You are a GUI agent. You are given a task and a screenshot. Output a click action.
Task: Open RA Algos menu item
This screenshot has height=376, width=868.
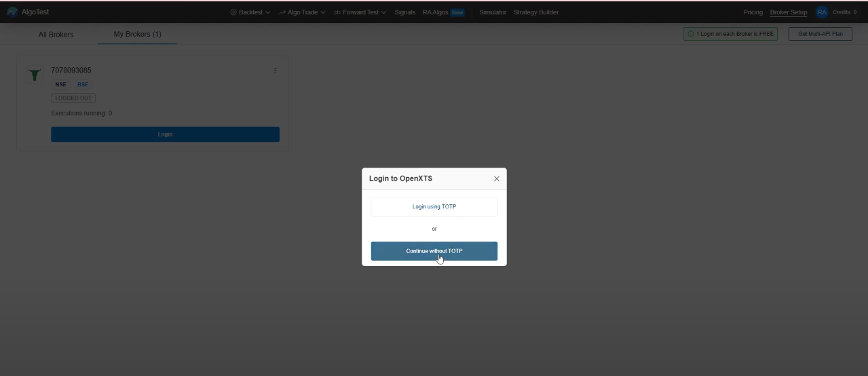[x=436, y=12]
